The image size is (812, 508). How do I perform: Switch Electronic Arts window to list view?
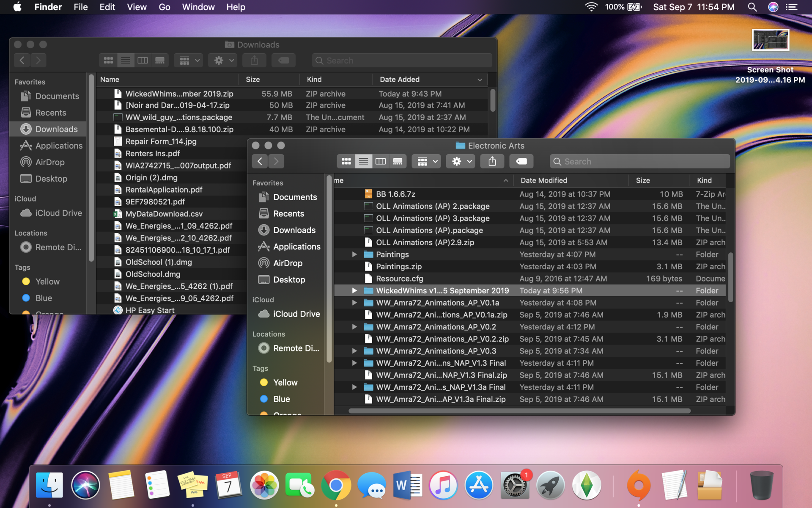tap(363, 161)
